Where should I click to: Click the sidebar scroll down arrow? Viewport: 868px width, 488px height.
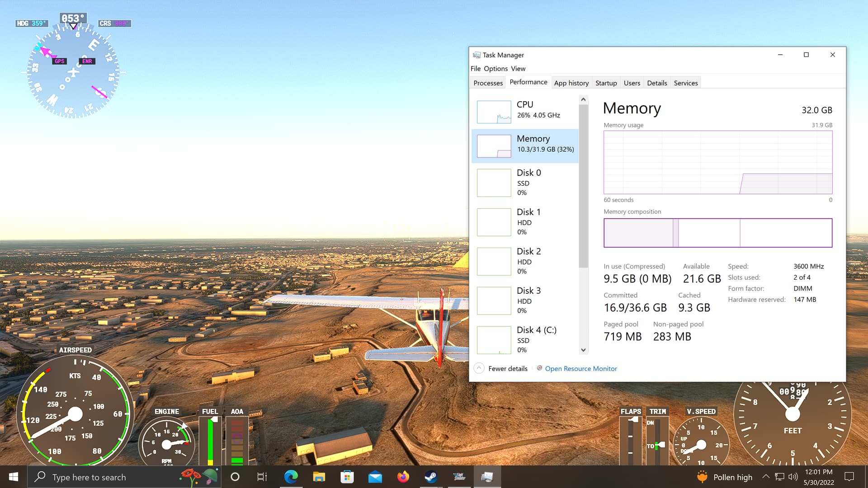point(583,350)
